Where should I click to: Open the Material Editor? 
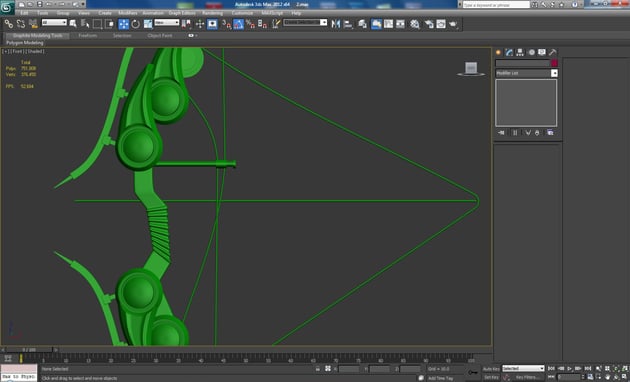(415, 24)
